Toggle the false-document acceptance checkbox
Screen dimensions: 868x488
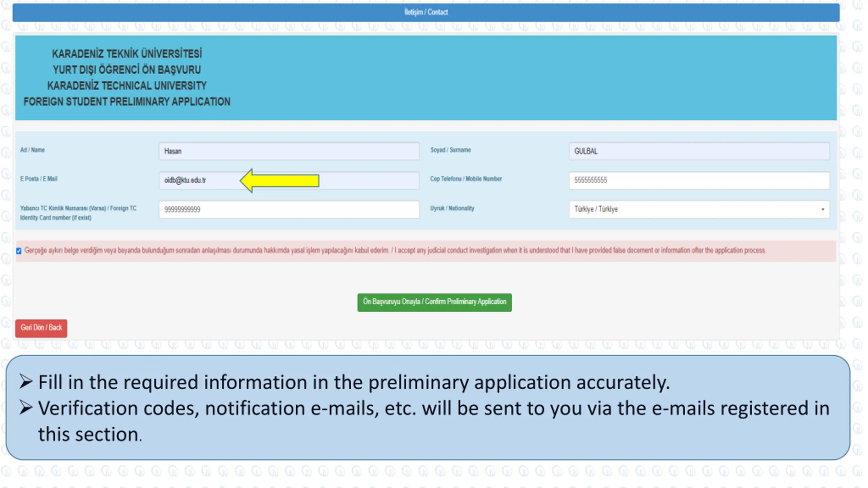click(x=19, y=251)
